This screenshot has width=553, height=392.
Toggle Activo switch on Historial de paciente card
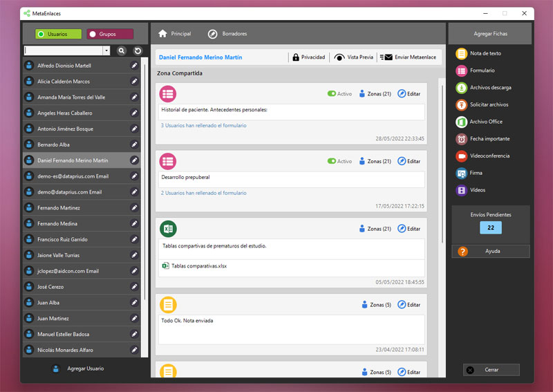332,93
